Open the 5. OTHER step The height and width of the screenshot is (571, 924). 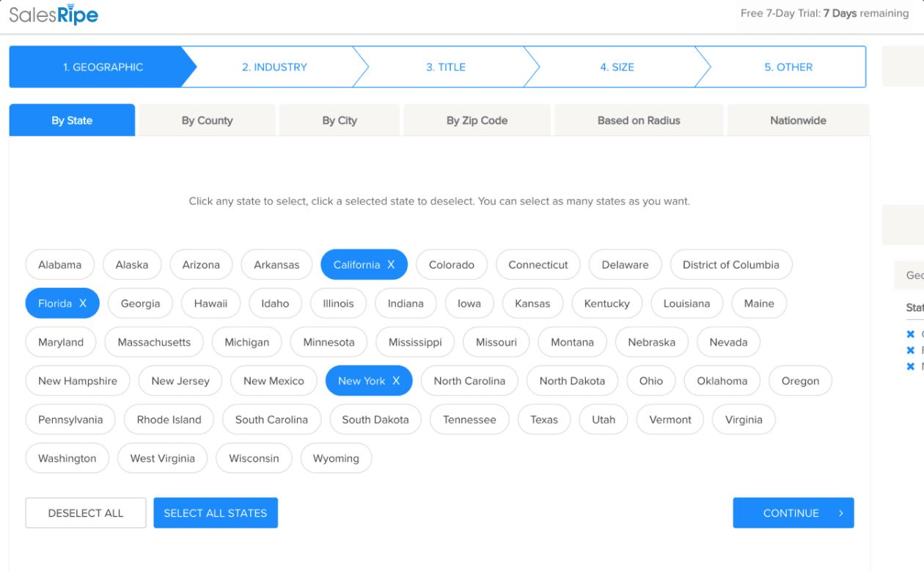click(788, 67)
